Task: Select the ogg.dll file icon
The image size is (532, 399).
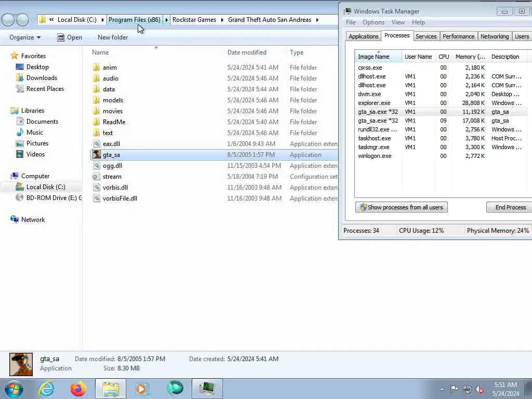Action: 97,166
